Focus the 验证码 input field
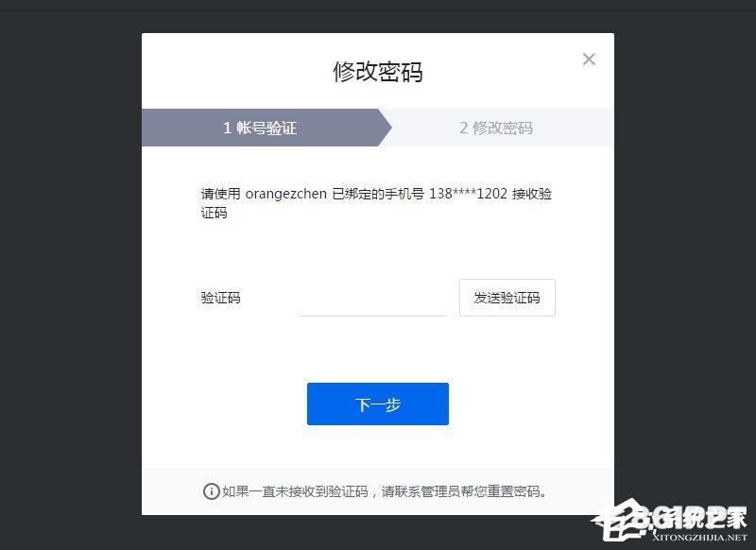This screenshot has height=550, width=756. coord(373,298)
